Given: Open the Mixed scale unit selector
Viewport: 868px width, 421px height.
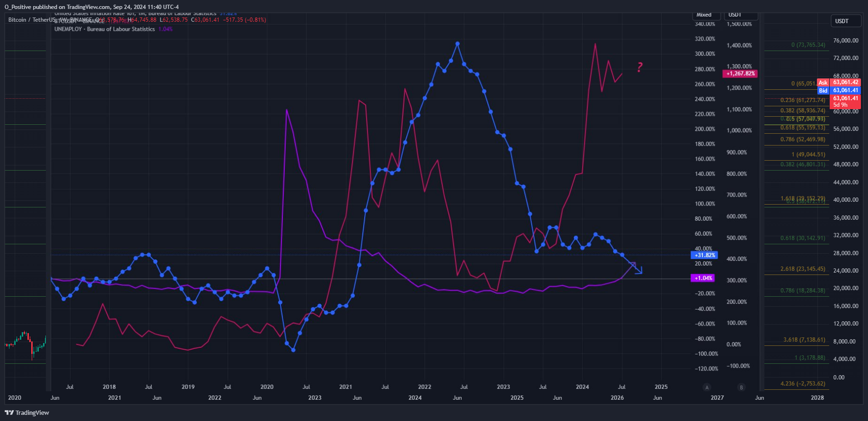Looking at the screenshot, I should (x=707, y=16).
